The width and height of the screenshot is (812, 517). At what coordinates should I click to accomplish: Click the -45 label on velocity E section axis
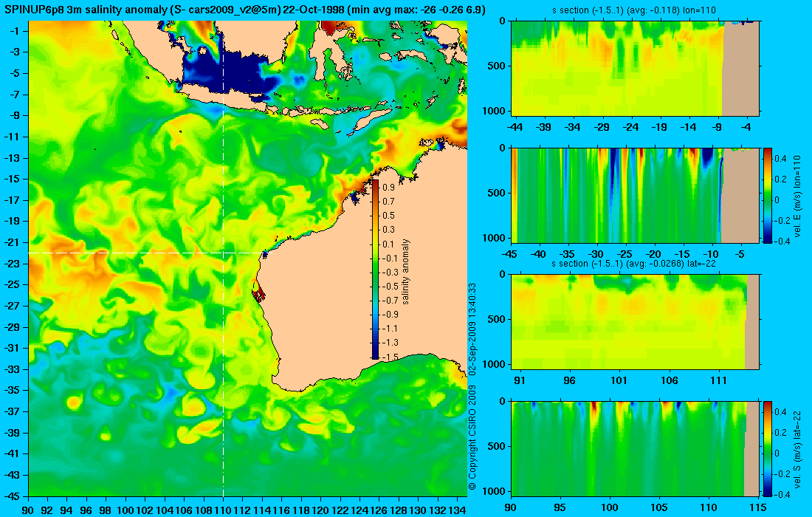[511, 254]
